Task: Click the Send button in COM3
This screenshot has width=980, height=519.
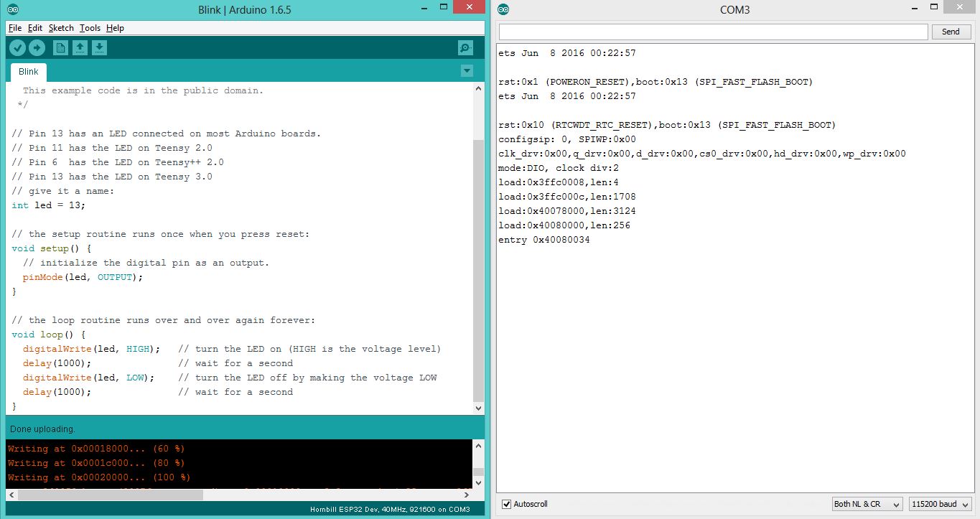Action: click(951, 32)
